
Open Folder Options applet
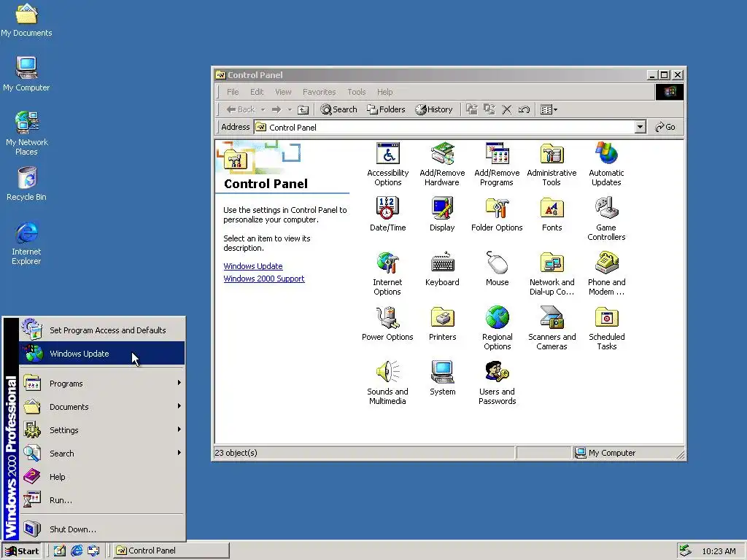tap(497, 214)
